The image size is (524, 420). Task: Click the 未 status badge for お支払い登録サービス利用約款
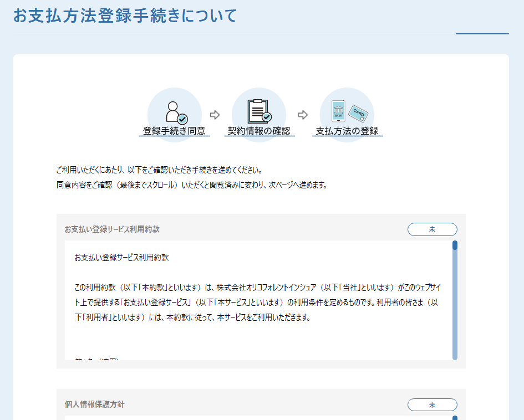tap(432, 229)
